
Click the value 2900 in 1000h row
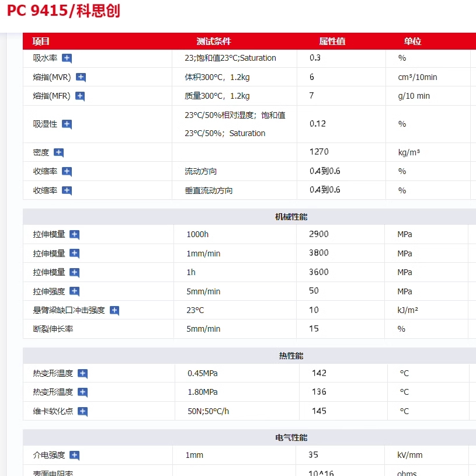319,234
